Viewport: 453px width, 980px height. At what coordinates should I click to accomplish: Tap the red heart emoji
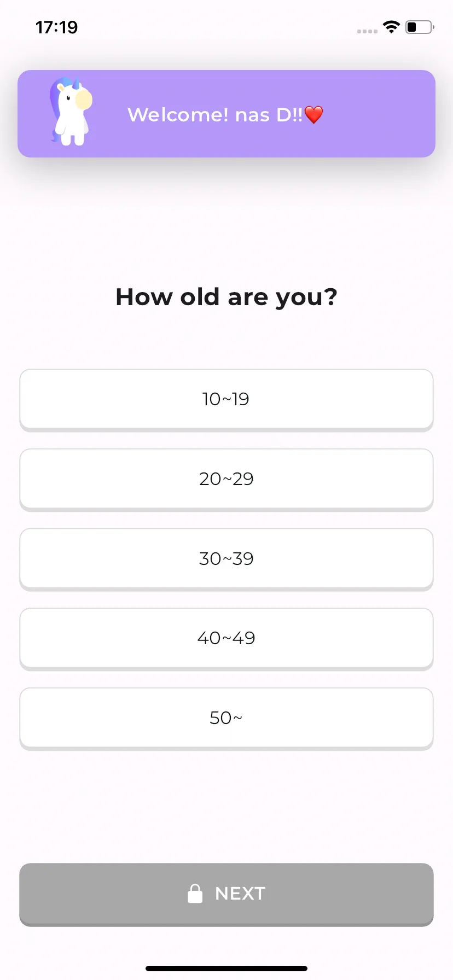(x=313, y=115)
